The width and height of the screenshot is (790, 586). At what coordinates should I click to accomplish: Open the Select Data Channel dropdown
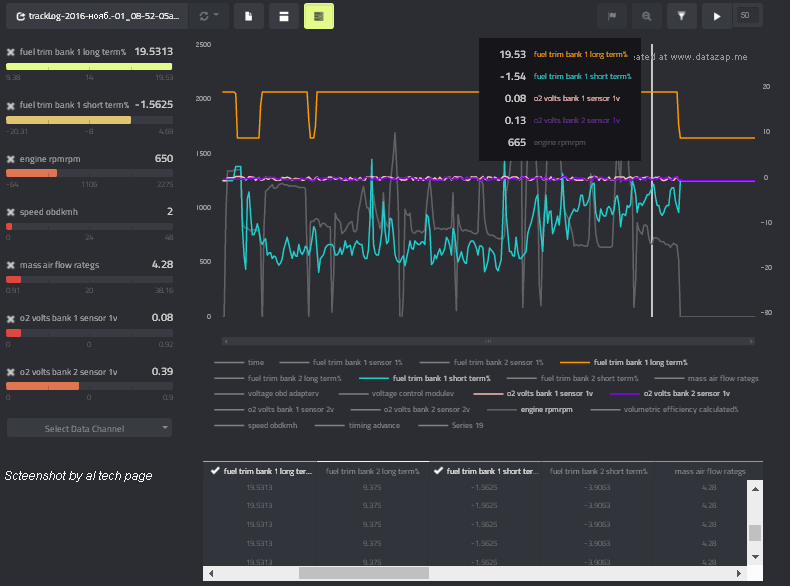coord(89,428)
